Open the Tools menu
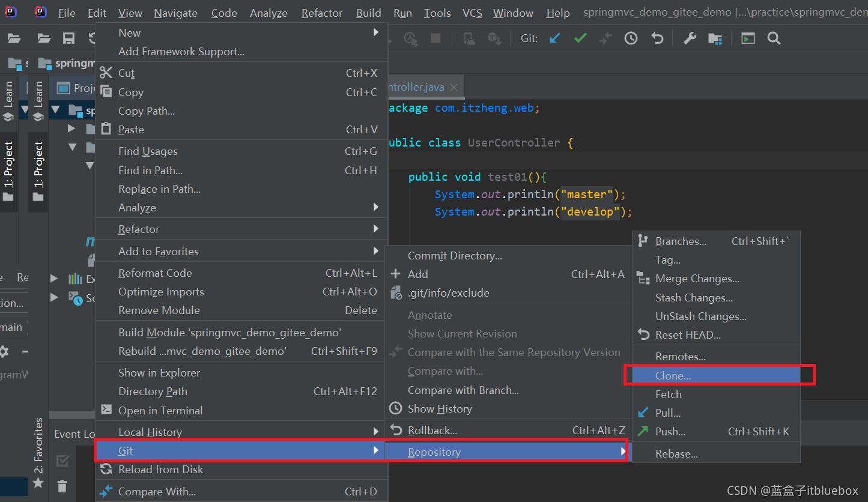The width and height of the screenshot is (868, 502). click(x=437, y=13)
